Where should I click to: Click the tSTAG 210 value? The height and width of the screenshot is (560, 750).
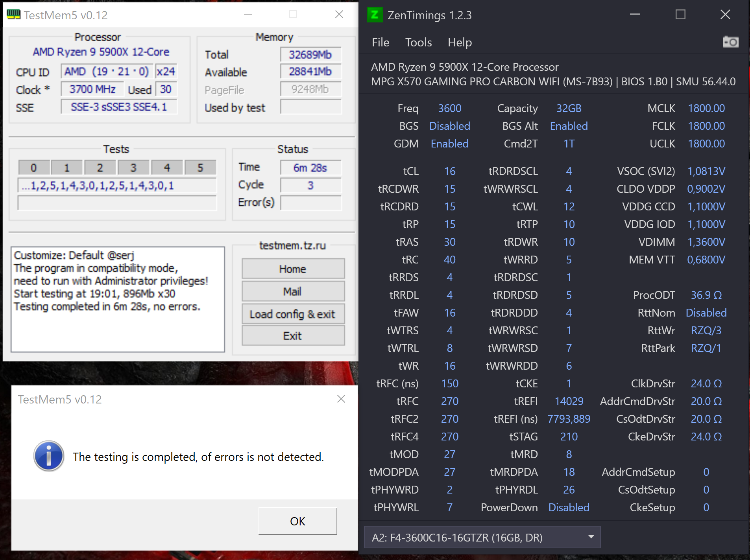click(x=569, y=437)
